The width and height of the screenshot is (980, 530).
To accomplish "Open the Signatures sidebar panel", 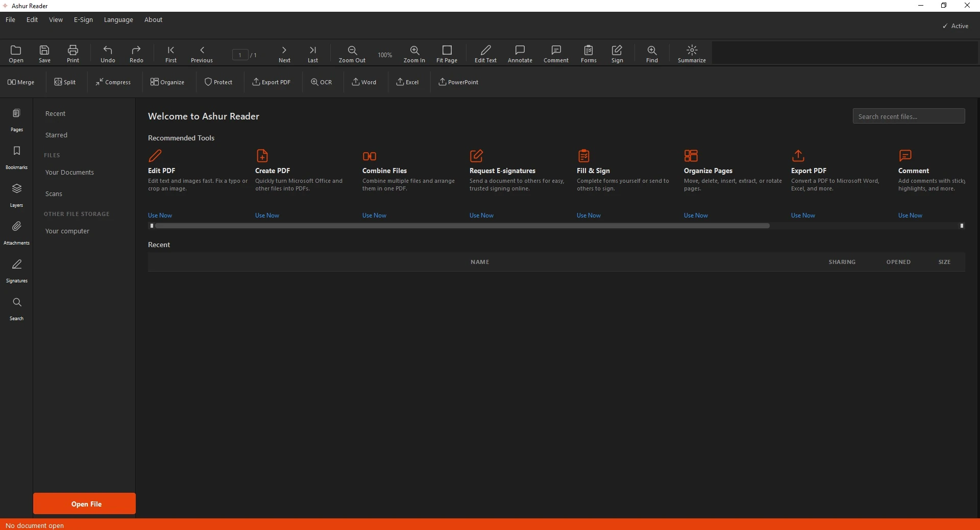I will (x=17, y=271).
